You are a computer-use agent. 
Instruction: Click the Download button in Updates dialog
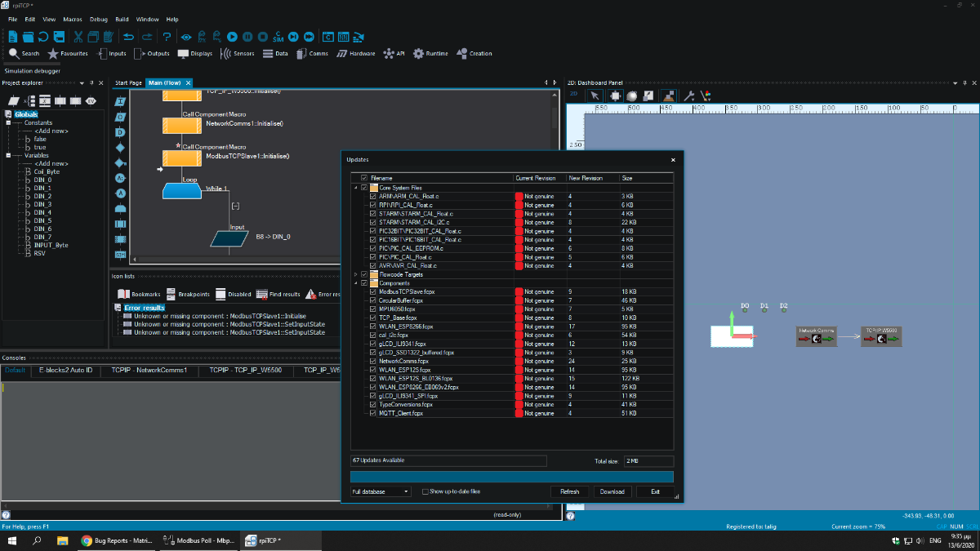(x=612, y=491)
